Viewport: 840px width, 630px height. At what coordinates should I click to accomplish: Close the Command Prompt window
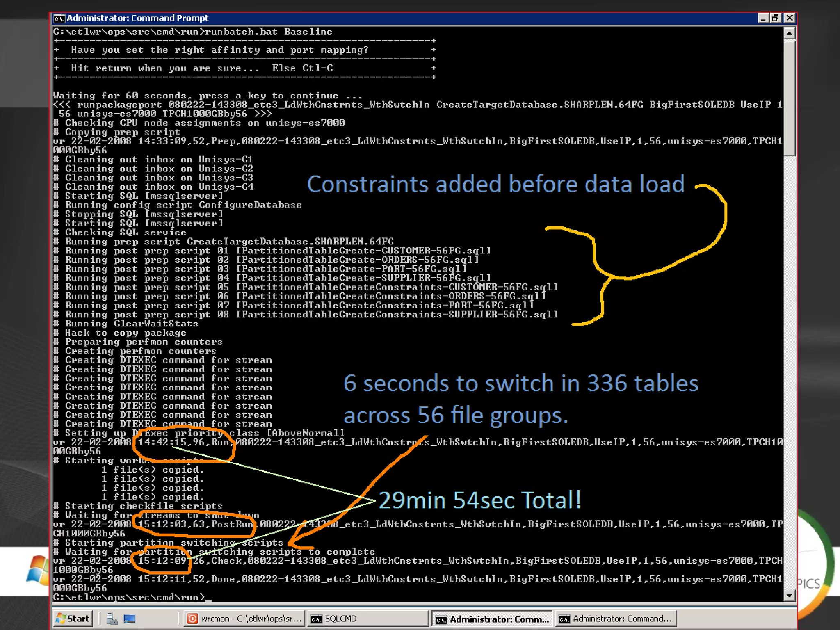click(x=790, y=18)
